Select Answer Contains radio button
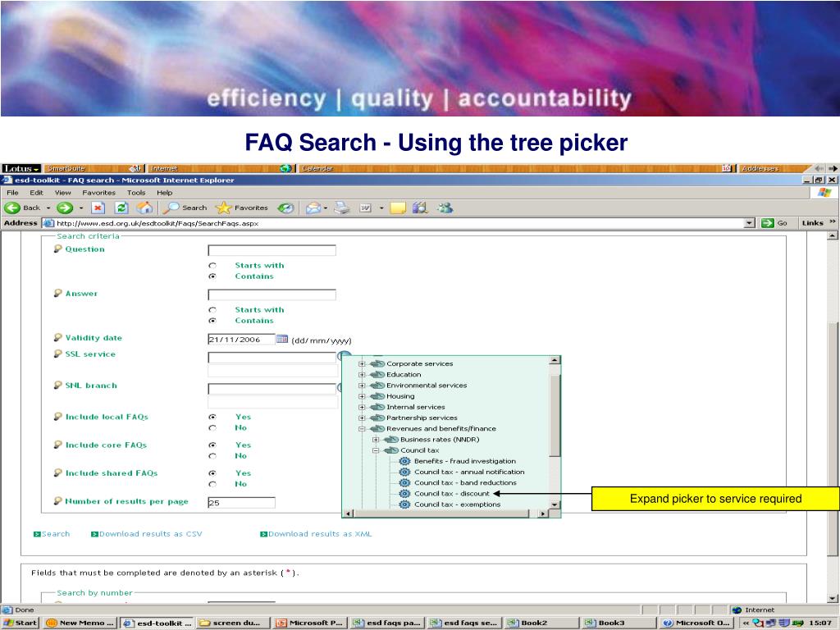This screenshot has height=630, width=840. click(x=212, y=321)
